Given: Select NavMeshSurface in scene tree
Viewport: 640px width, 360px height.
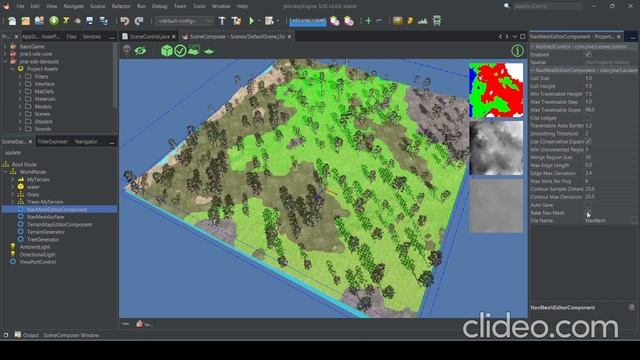Looking at the screenshot, I should [x=45, y=217].
